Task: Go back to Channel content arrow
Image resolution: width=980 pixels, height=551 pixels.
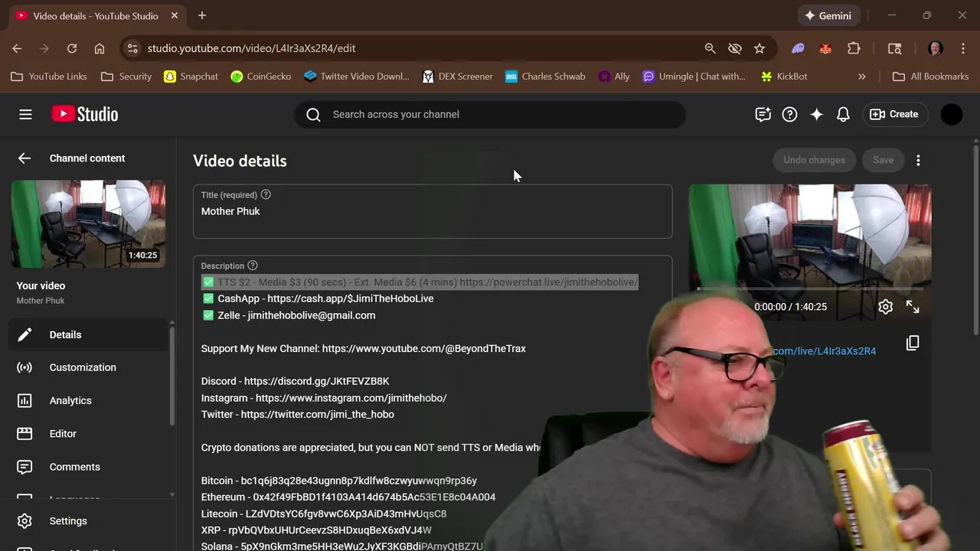Action: point(24,158)
